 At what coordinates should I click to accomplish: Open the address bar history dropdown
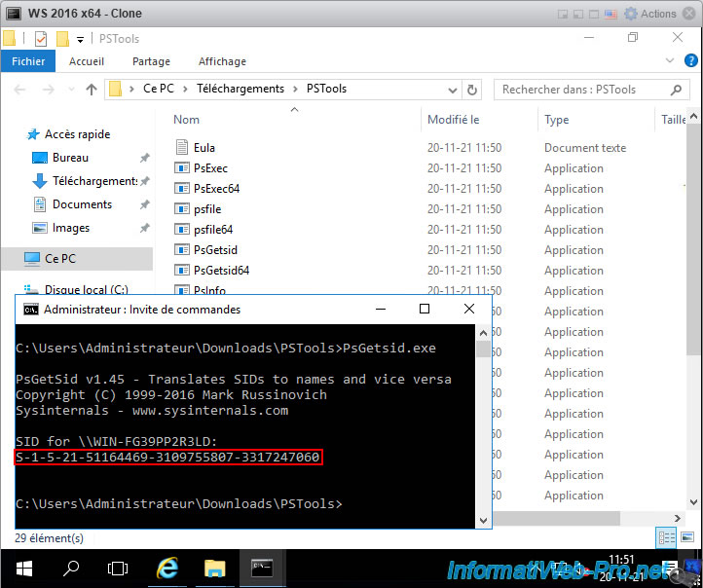coord(451,90)
